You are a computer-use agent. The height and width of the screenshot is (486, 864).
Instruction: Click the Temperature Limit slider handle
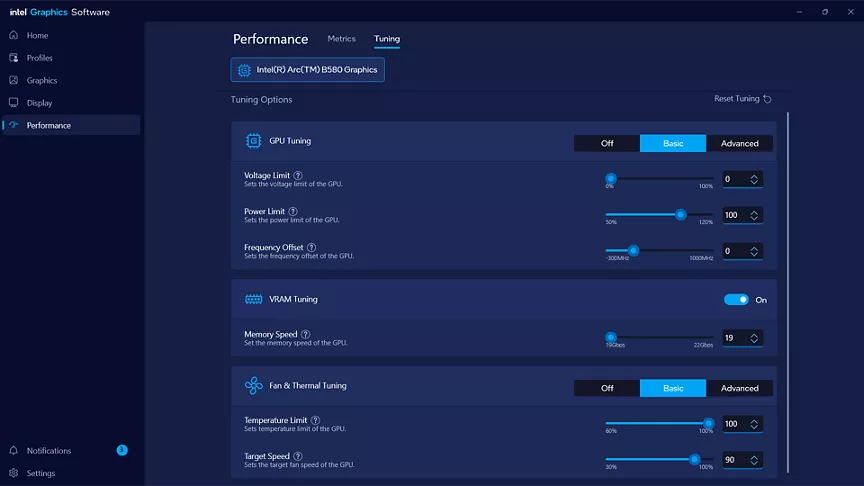pos(709,423)
